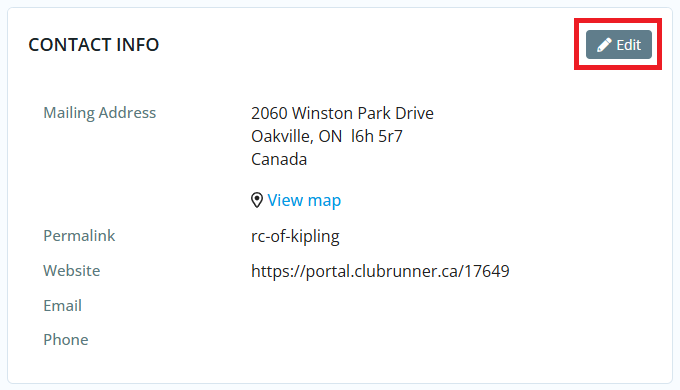
Task: Click the Canada country text
Action: [279, 159]
